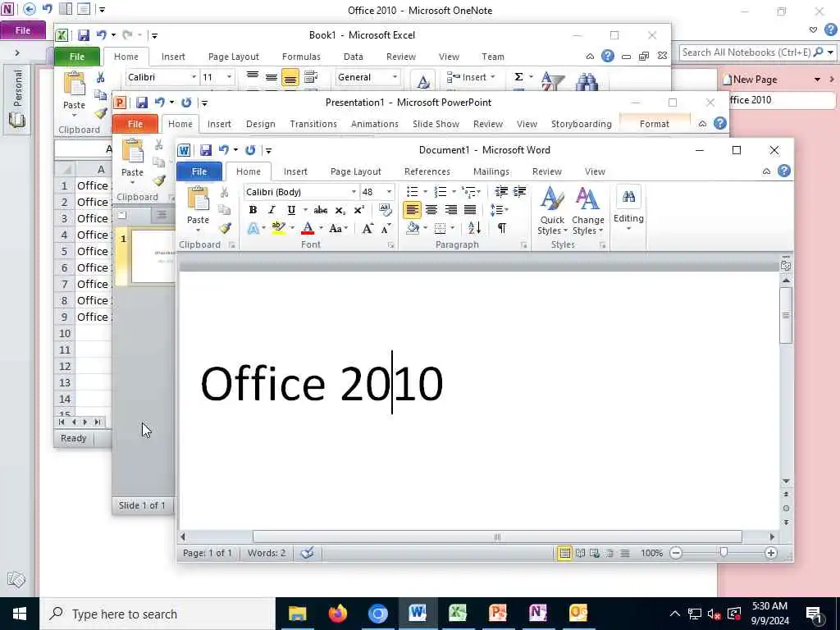Click AutoSum sigma icon in Excel
The image size is (840, 630).
(x=518, y=77)
